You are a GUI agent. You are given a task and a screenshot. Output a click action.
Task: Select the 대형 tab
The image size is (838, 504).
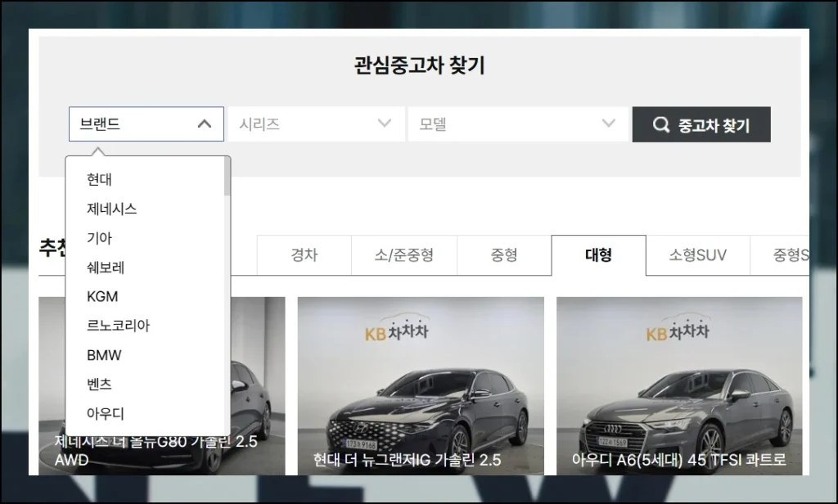(598, 255)
